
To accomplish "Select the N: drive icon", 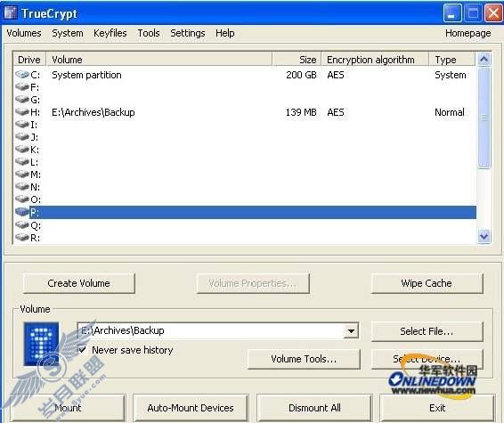I will tap(22, 187).
